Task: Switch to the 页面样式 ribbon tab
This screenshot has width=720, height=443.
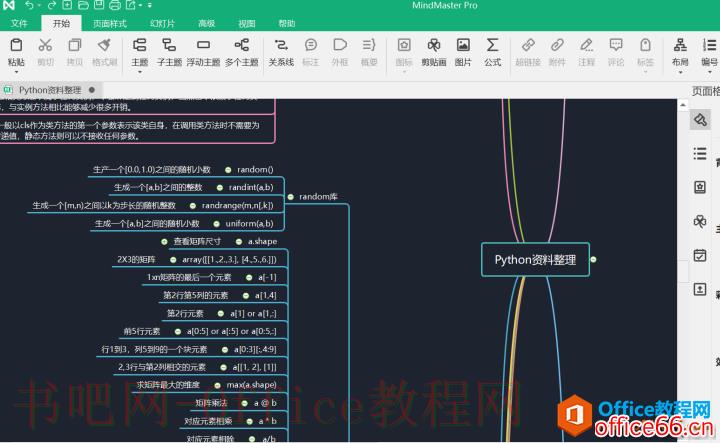Action: click(x=110, y=23)
